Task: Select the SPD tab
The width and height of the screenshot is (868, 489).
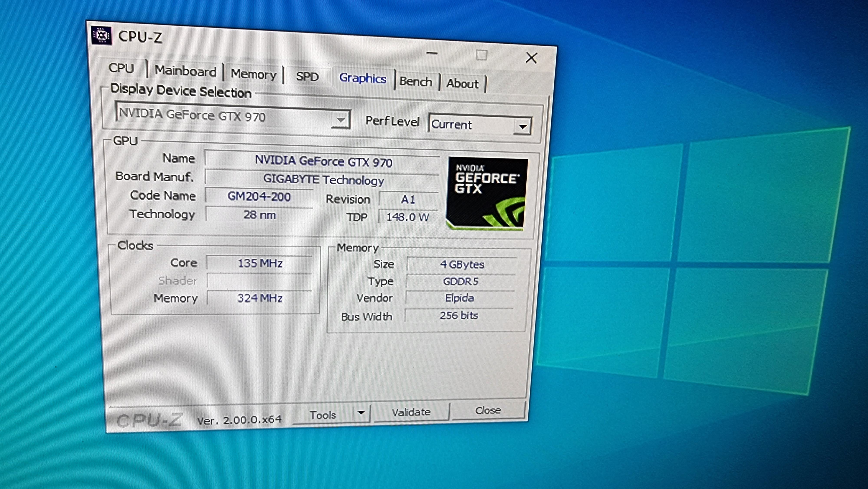Action: tap(307, 76)
